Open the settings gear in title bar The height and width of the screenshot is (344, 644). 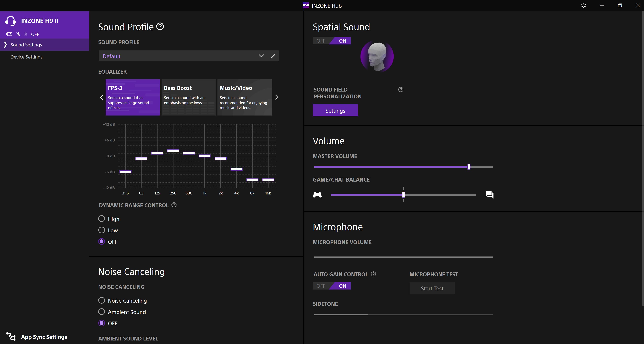[x=583, y=6]
